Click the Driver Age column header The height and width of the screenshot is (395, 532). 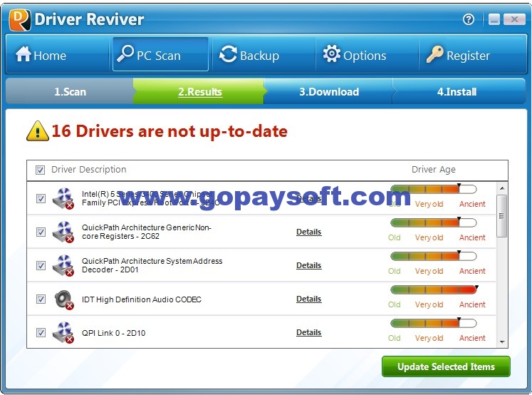point(434,170)
